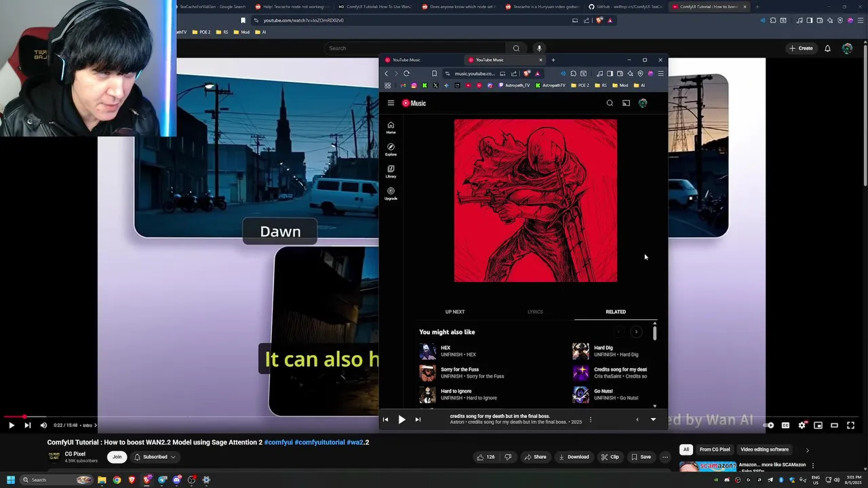Screen dimensions: 868x488
Task: Skip to previous track in YouTube Music
Action: 385,420
